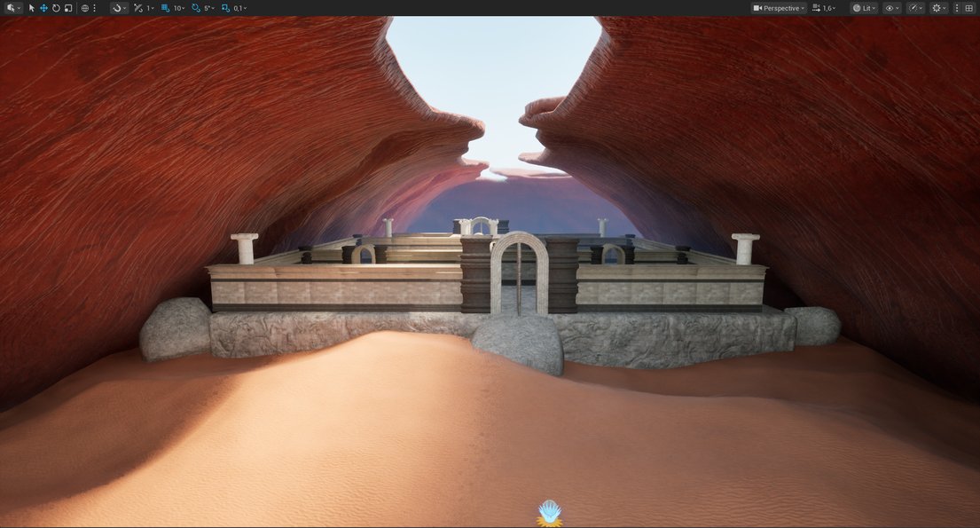
Task: Toggle the world/local coordinate globe icon
Action: click(x=85, y=8)
